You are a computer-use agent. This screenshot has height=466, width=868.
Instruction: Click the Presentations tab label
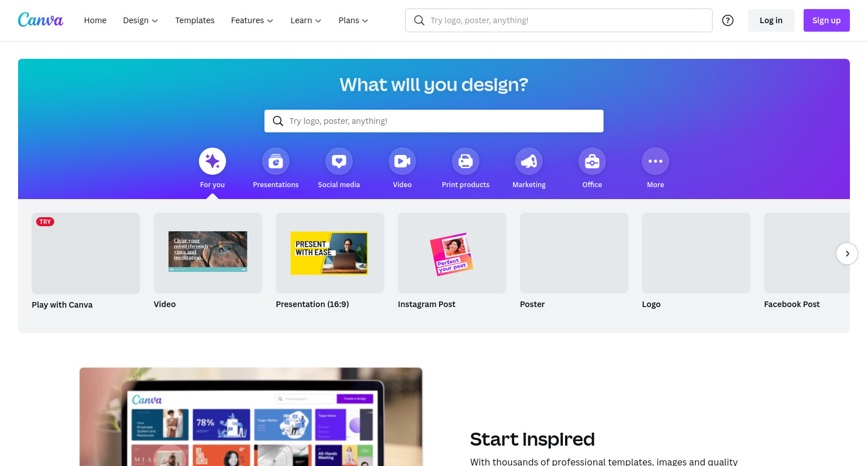point(276,185)
